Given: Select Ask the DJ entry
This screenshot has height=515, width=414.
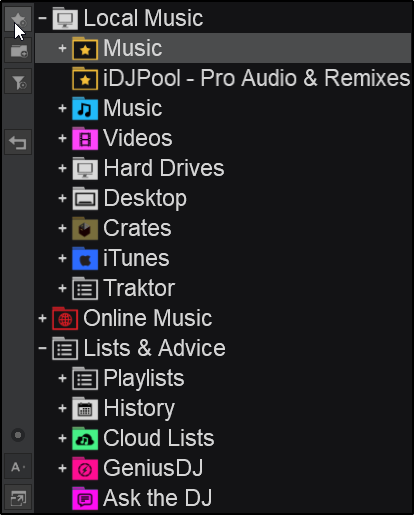Looking at the screenshot, I should [x=157, y=498].
